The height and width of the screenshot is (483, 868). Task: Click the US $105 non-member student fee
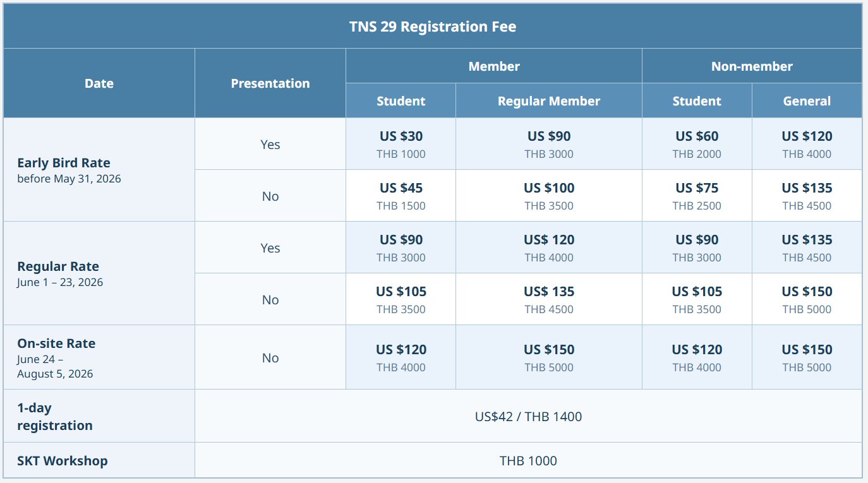point(697,292)
